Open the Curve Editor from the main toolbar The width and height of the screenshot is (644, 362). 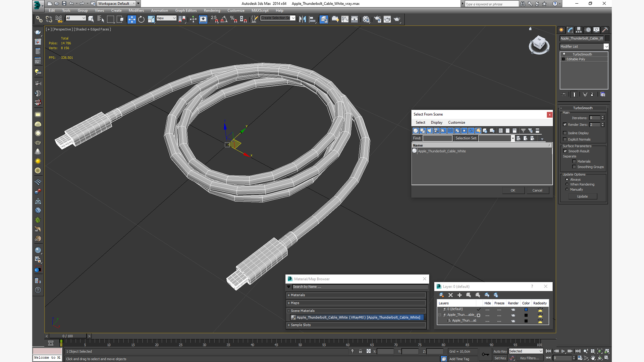click(x=345, y=19)
